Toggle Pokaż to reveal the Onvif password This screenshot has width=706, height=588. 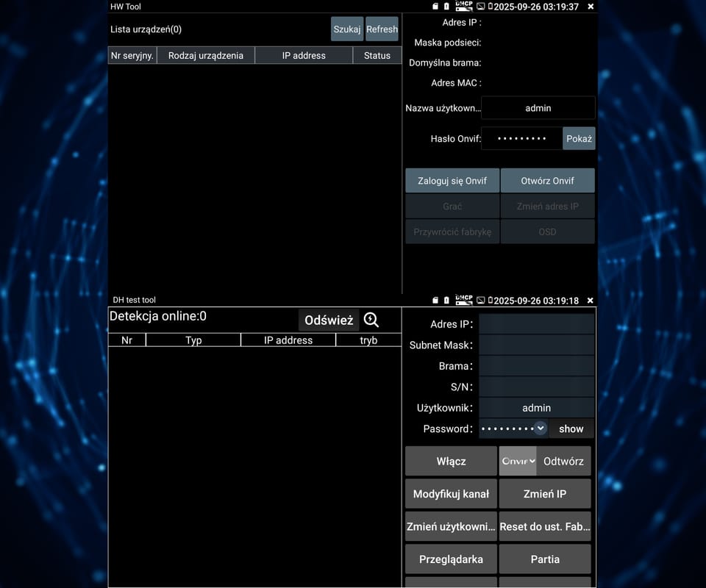pyautogui.click(x=579, y=139)
